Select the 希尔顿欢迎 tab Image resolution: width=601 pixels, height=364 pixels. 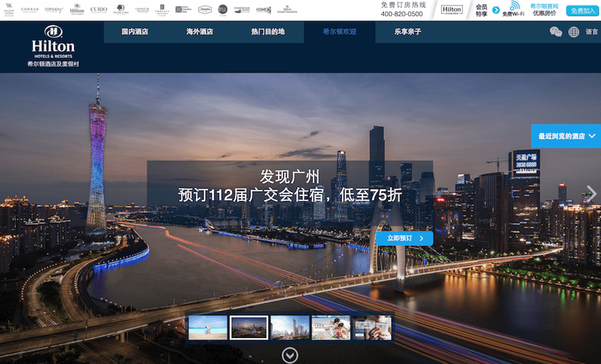pos(339,31)
